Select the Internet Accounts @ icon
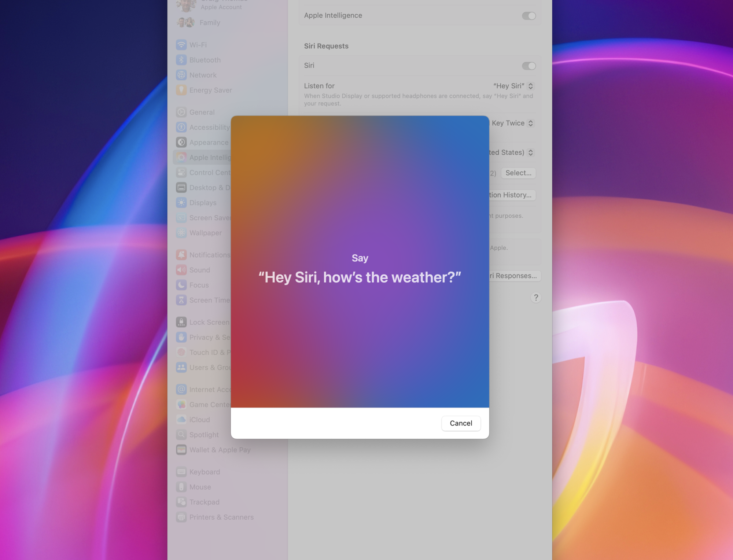The image size is (733, 560). pos(181,389)
